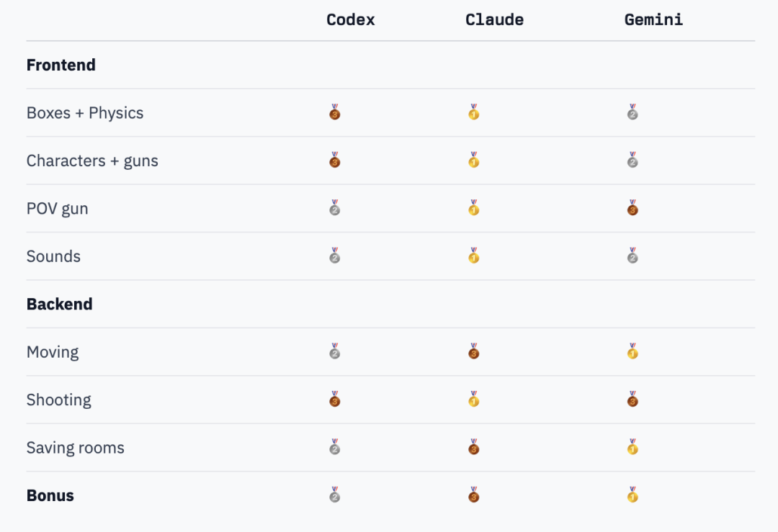Click the Gemini column header

tap(653, 20)
